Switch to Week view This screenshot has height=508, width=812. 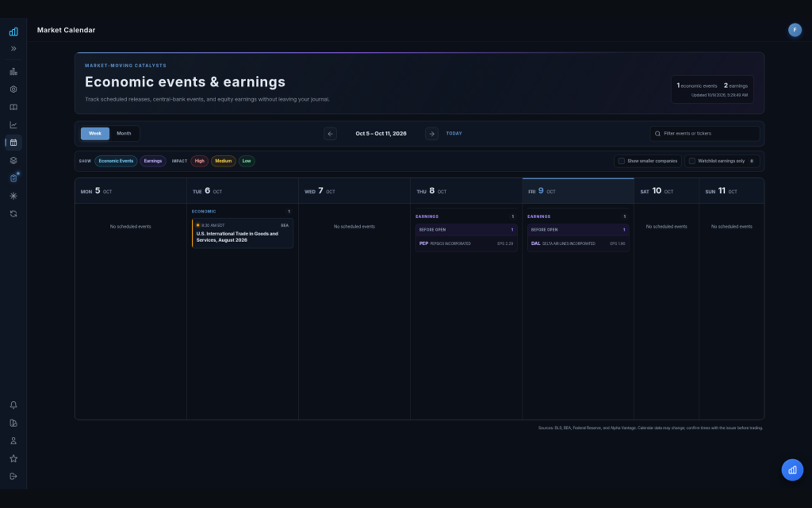coord(95,134)
